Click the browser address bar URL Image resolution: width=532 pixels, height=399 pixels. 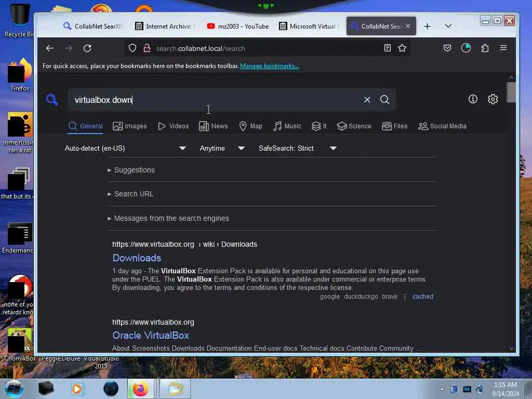[x=200, y=48]
